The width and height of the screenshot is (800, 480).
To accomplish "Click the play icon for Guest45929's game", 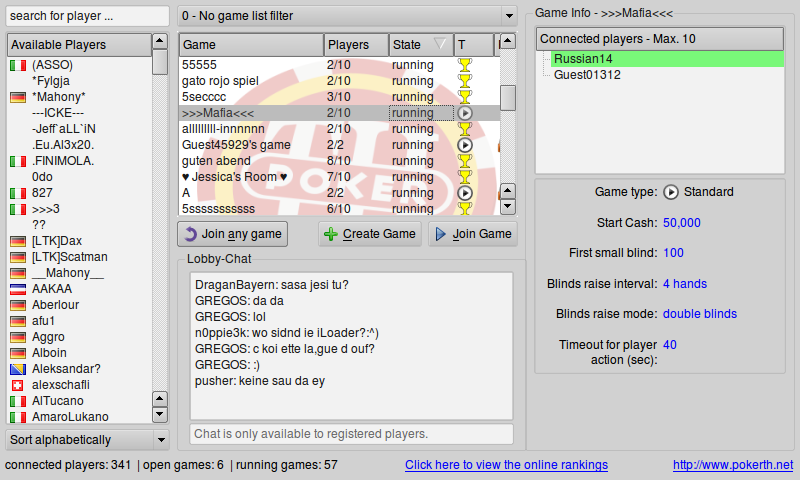I will [x=464, y=145].
